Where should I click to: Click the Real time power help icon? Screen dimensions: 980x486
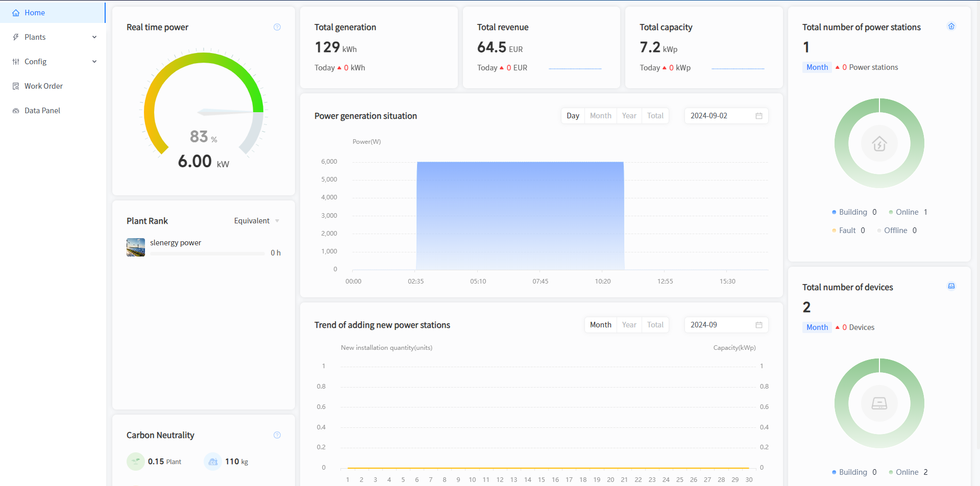277,27
